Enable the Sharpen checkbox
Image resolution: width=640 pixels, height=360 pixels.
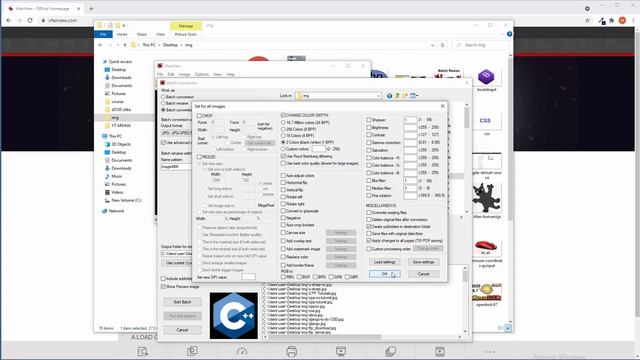369,120
